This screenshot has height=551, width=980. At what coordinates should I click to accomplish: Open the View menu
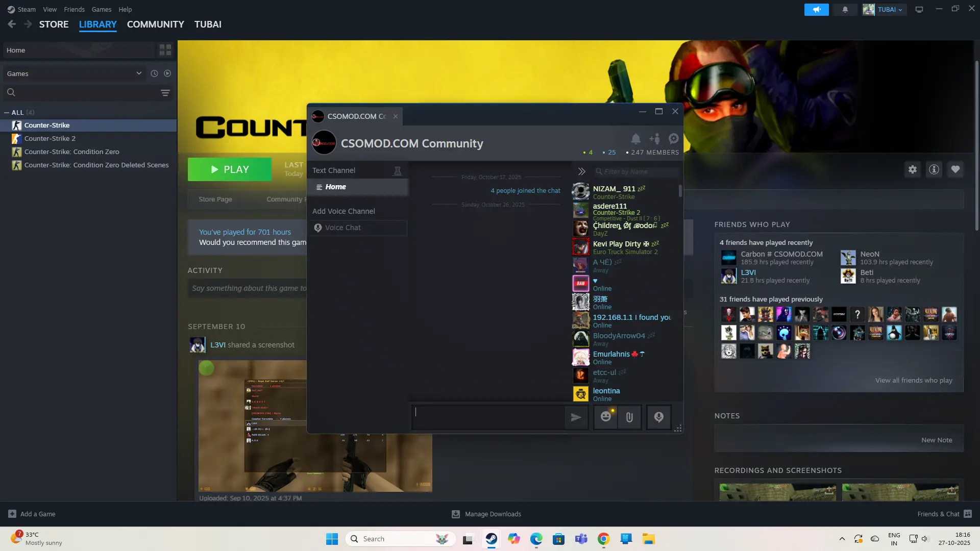50,9
